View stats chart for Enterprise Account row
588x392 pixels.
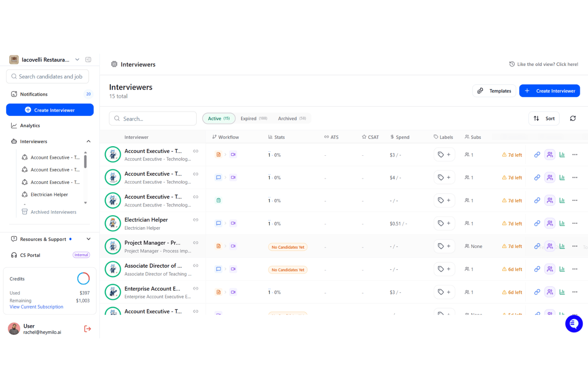(562, 292)
